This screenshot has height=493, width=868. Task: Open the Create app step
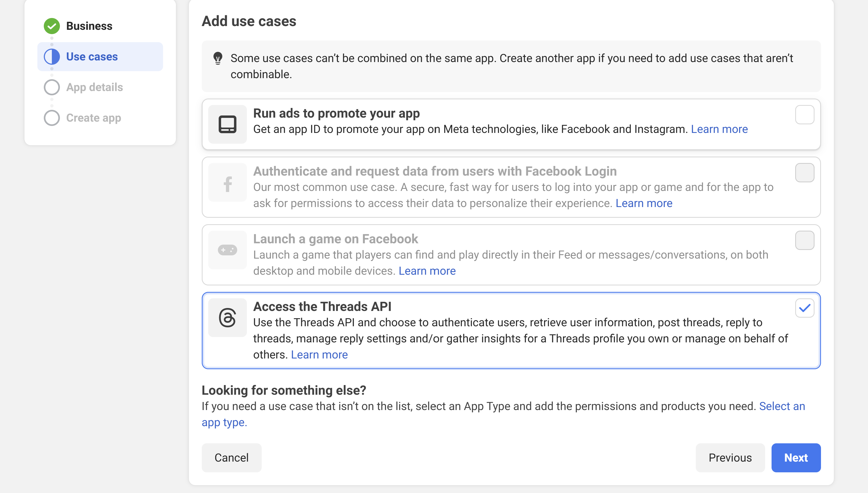coord(93,118)
